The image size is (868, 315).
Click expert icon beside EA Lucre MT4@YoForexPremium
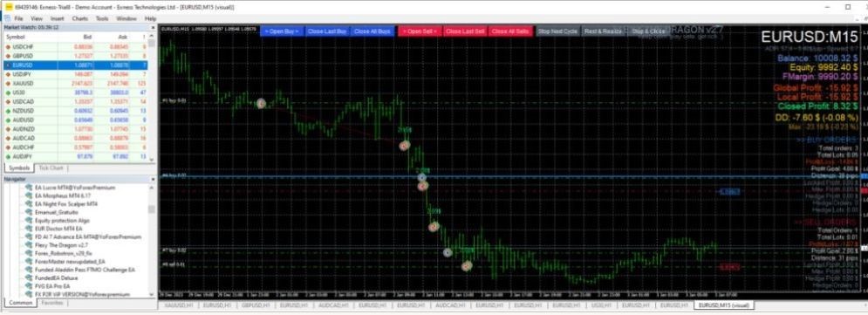tap(29, 188)
